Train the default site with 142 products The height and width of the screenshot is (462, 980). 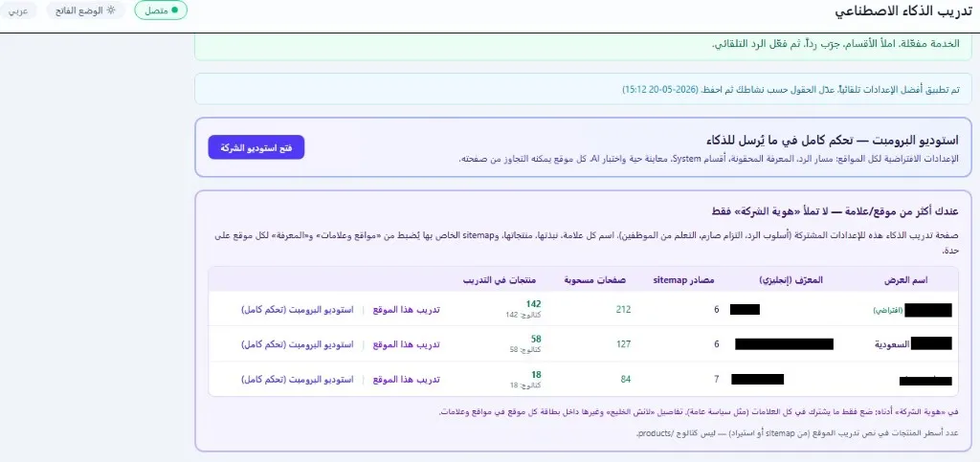[406, 310]
